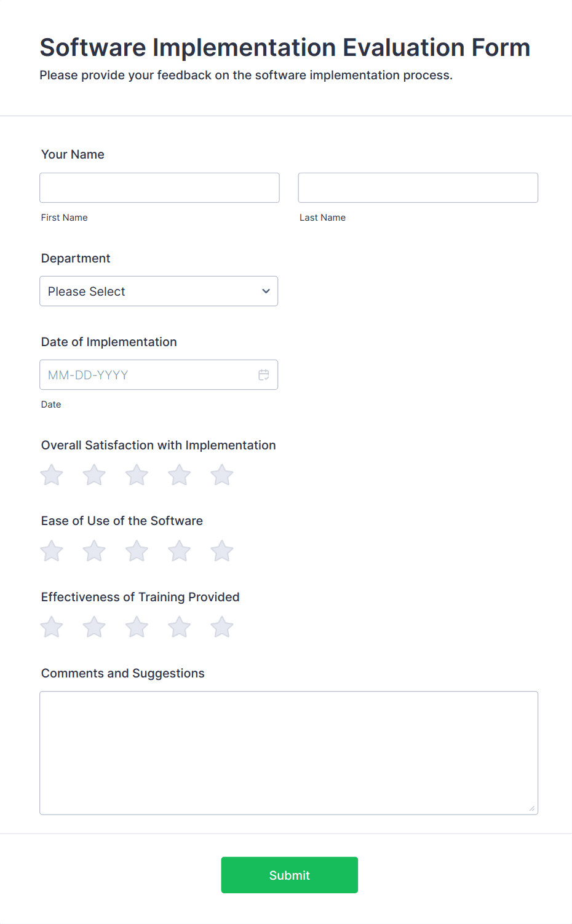
Task: Select four stars for Ease of Use
Action: (x=179, y=551)
